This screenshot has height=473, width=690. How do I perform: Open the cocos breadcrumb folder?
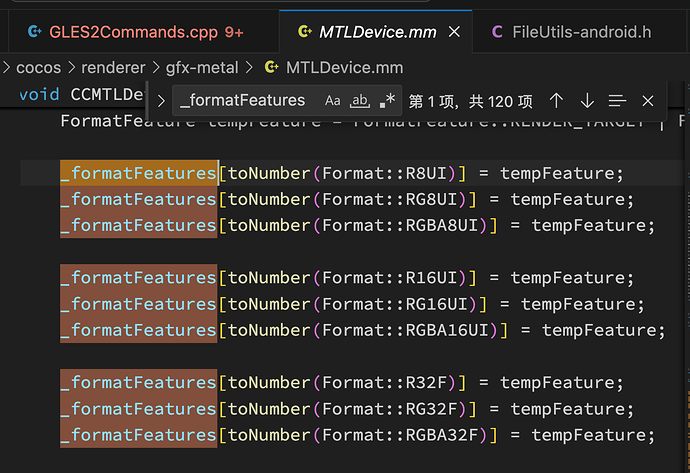[39, 68]
